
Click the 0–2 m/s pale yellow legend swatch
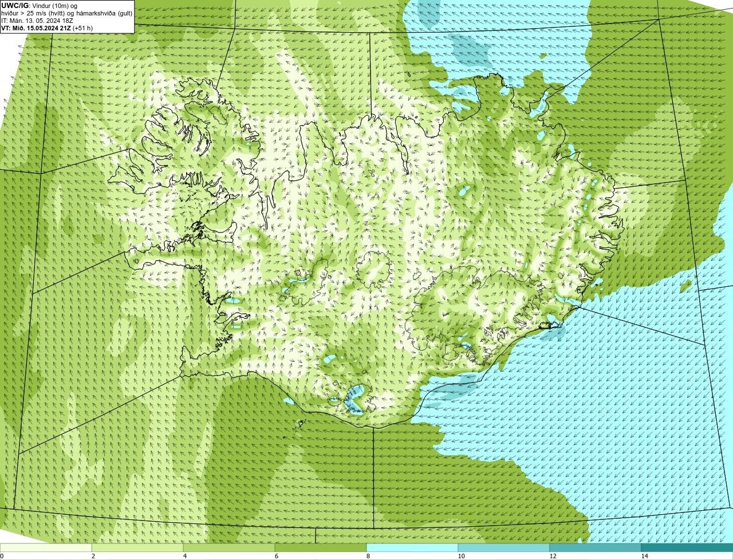[46, 547]
